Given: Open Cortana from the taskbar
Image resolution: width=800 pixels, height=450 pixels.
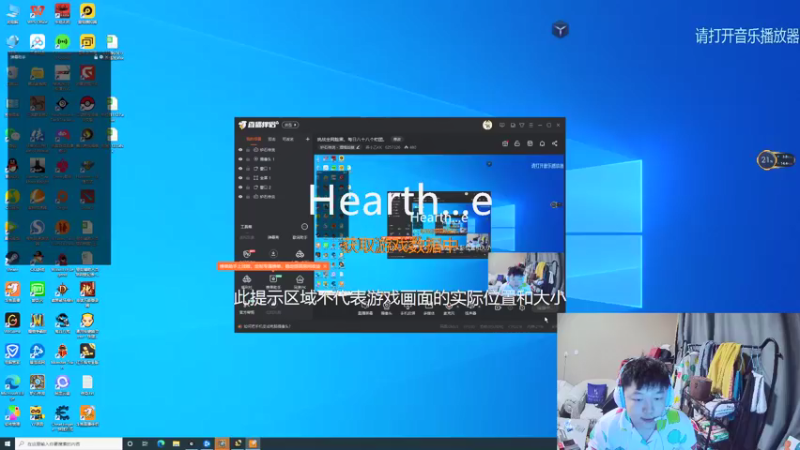Looking at the screenshot, I should tap(130, 444).
